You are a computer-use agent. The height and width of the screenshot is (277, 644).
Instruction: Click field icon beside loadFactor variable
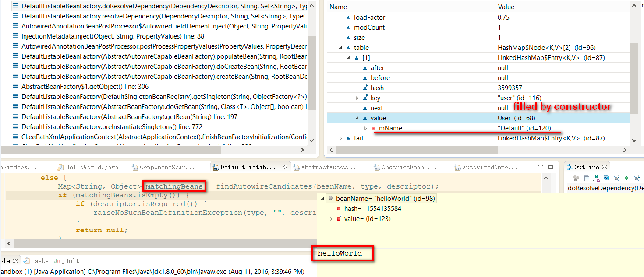349,17
